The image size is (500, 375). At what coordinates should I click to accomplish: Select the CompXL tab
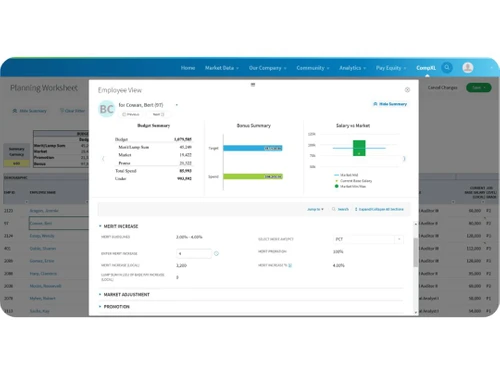(x=426, y=68)
